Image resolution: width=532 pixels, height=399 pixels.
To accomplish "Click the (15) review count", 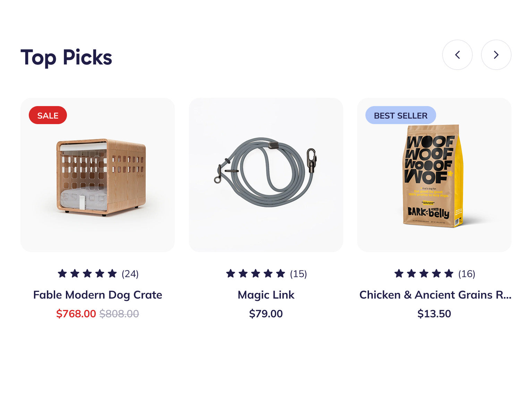I will [x=298, y=274].
